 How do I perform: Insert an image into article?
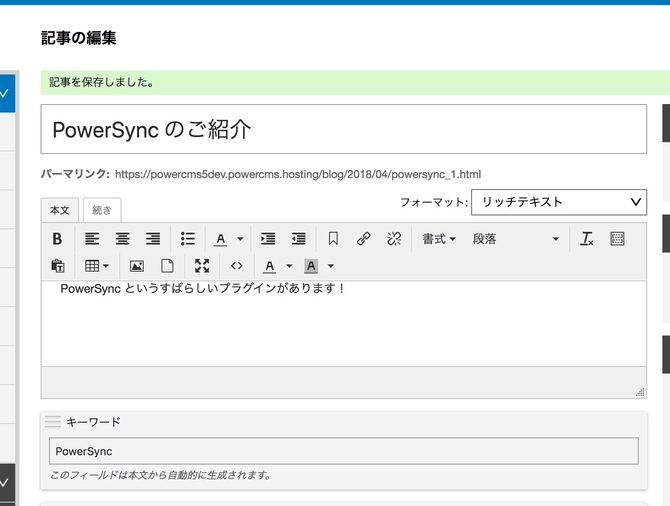[137, 266]
